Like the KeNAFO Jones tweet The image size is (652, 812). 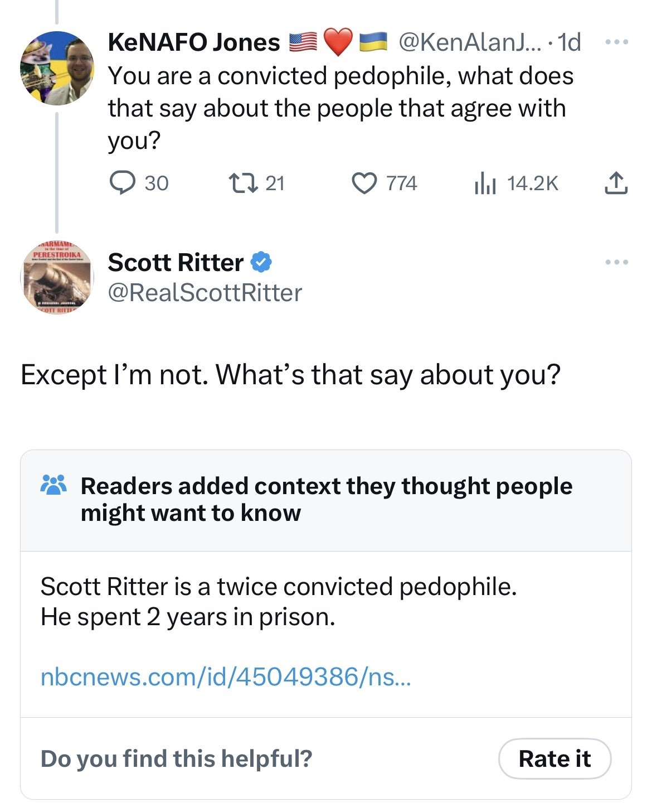364,183
